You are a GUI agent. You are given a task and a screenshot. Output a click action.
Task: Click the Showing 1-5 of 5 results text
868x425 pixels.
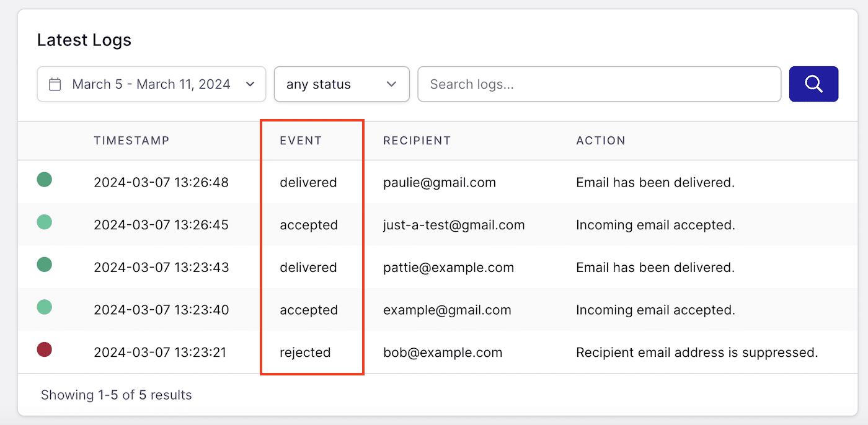(x=116, y=395)
